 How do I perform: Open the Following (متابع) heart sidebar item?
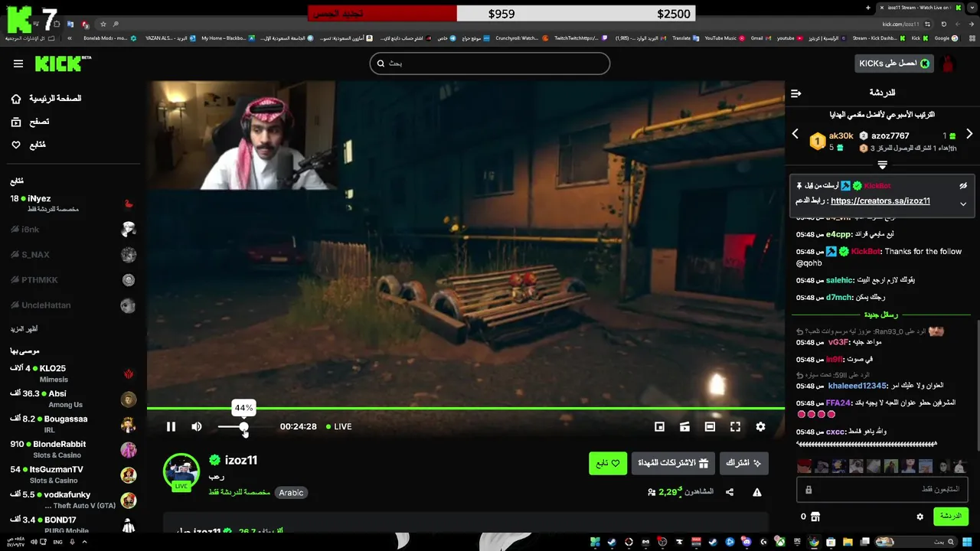pos(28,145)
